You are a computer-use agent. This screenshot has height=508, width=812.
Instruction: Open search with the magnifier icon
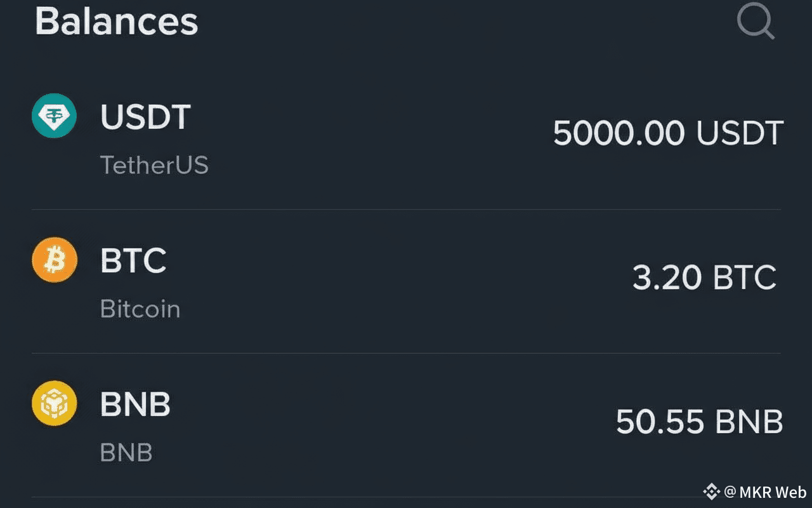pos(755,23)
